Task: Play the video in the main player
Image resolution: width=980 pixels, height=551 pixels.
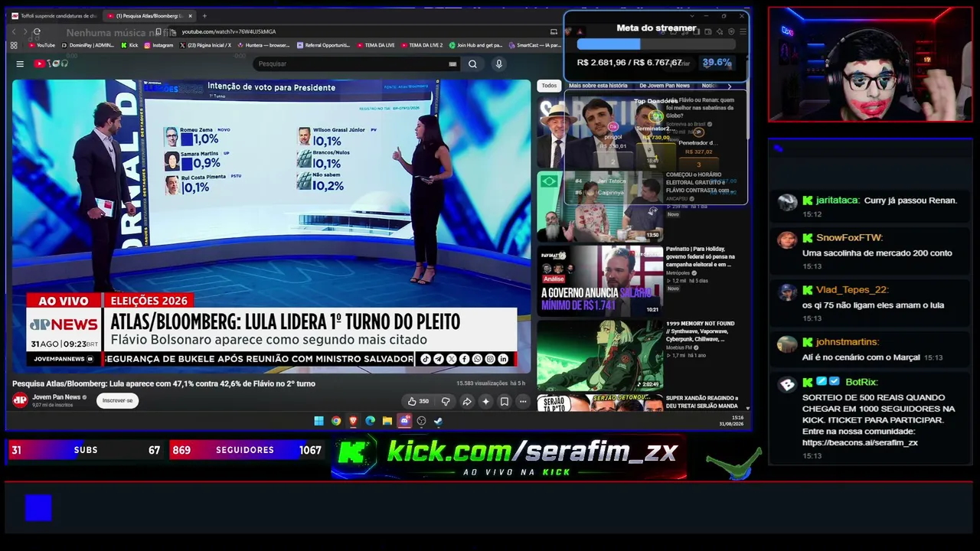Action: coord(271,226)
